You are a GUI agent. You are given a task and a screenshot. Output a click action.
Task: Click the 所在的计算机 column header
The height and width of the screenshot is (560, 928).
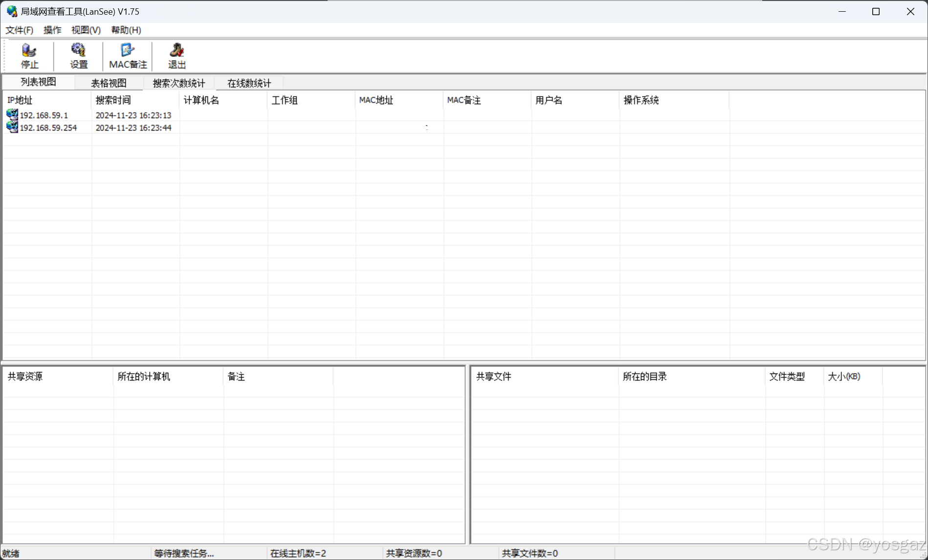(x=168, y=376)
